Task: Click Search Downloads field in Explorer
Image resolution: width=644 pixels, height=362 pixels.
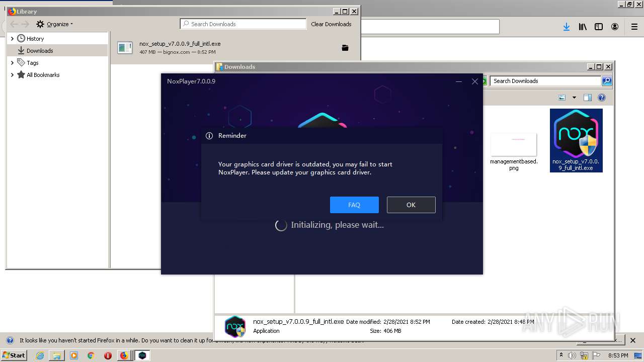Action: click(x=546, y=81)
